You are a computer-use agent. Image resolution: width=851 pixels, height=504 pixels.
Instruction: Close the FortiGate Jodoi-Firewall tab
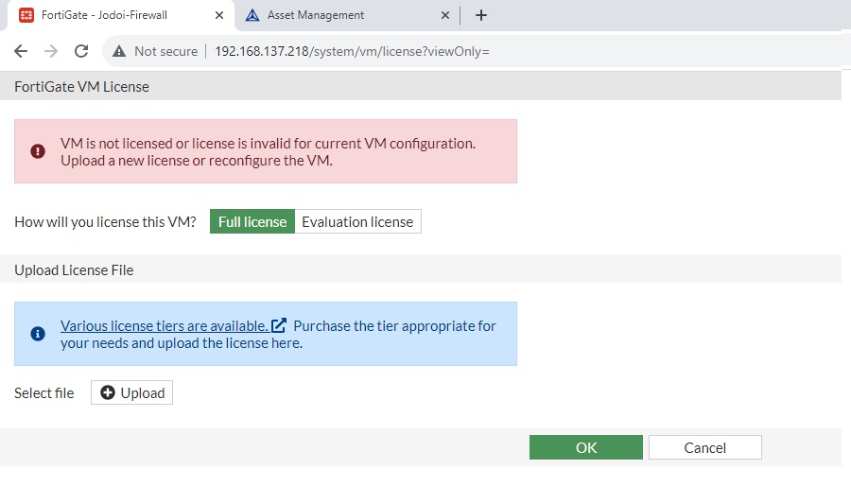pos(219,15)
